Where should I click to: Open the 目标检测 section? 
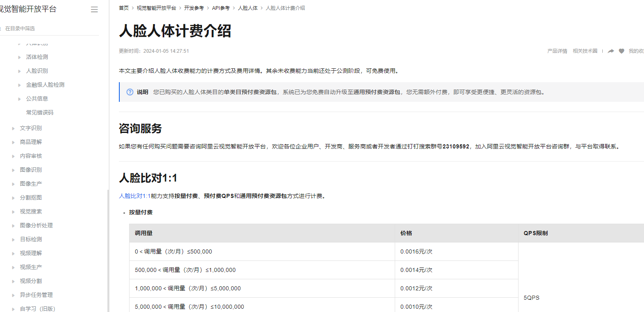click(31, 239)
